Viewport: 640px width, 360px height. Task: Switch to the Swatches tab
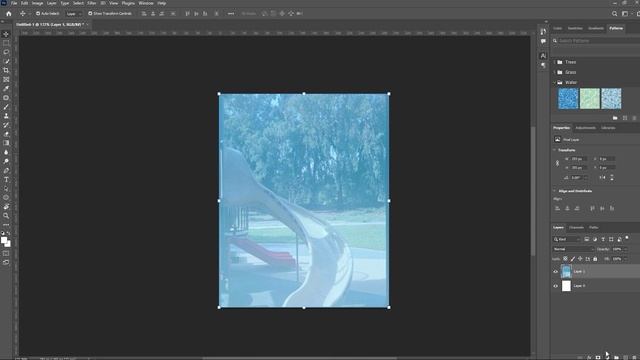pyautogui.click(x=575, y=28)
